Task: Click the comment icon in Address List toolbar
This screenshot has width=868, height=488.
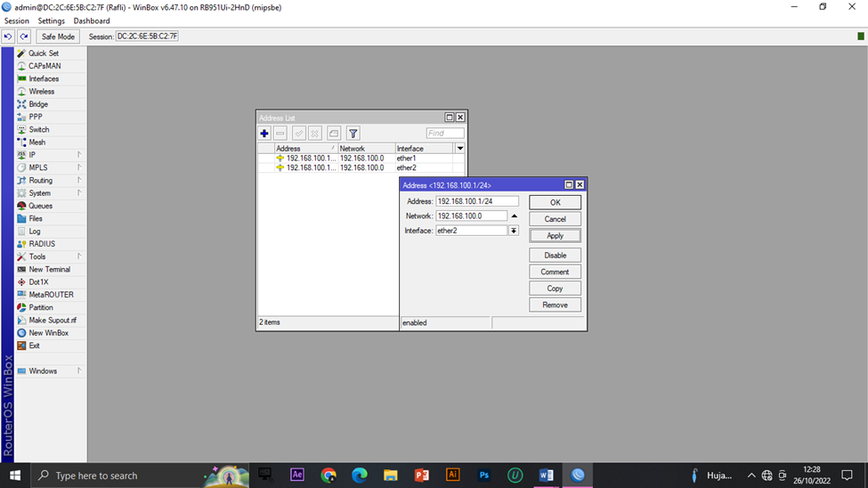Action: 334,134
